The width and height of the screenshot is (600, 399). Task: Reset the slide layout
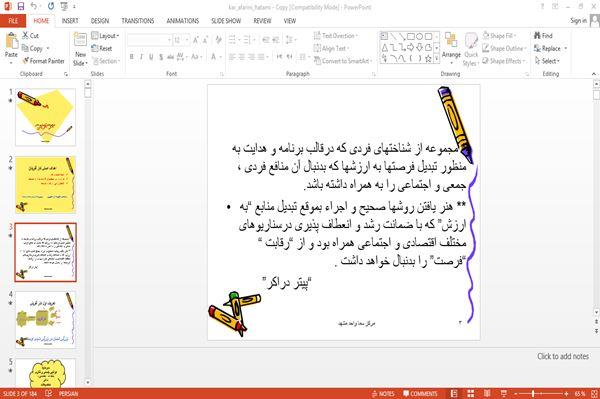coord(102,48)
